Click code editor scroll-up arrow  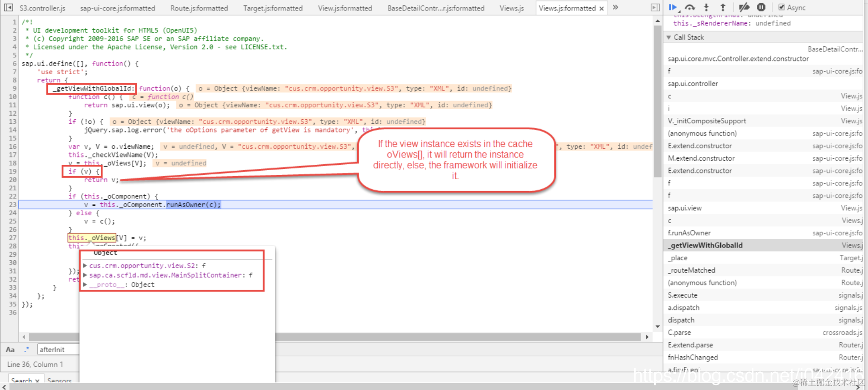coord(657,21)
